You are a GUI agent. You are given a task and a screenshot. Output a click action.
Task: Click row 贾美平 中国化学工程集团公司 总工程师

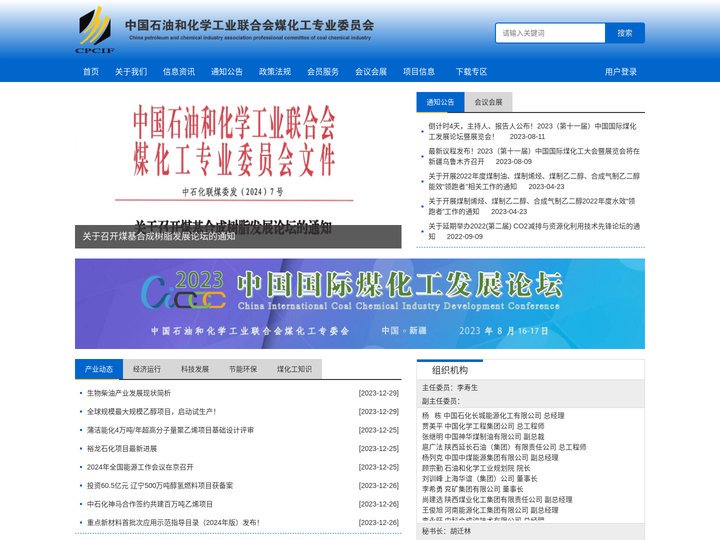click(483, 426)
